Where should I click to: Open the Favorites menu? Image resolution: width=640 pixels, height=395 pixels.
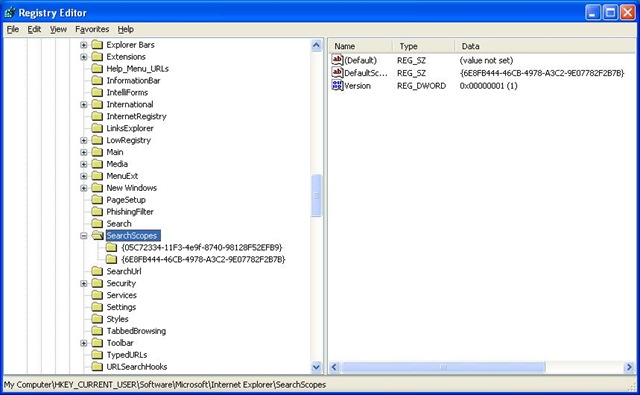[92, 29]
